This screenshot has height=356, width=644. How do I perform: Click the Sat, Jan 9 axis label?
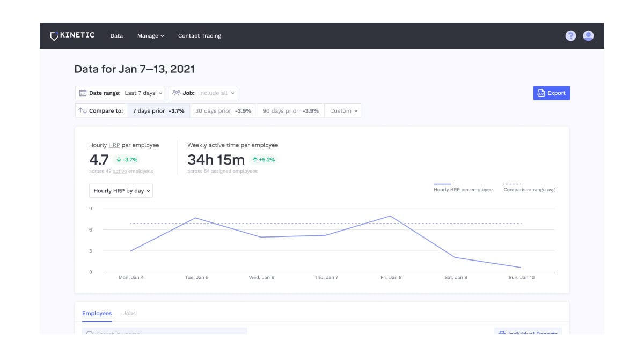pos(456,278)
